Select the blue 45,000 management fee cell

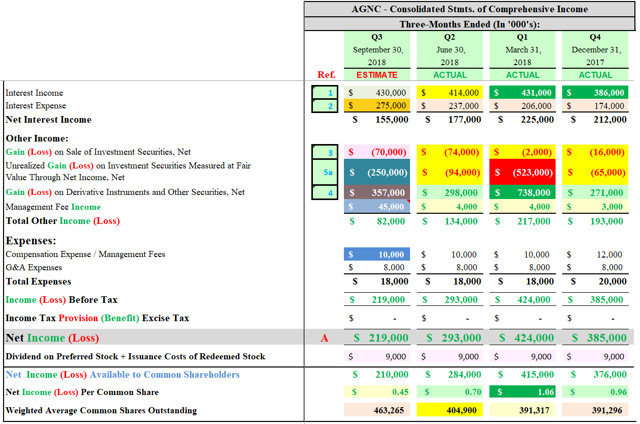coord(377,206)
